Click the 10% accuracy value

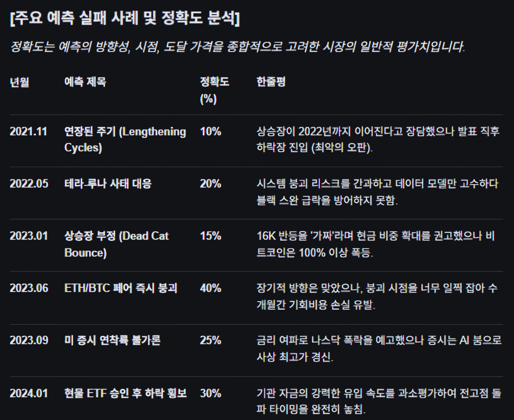point(210,132)
